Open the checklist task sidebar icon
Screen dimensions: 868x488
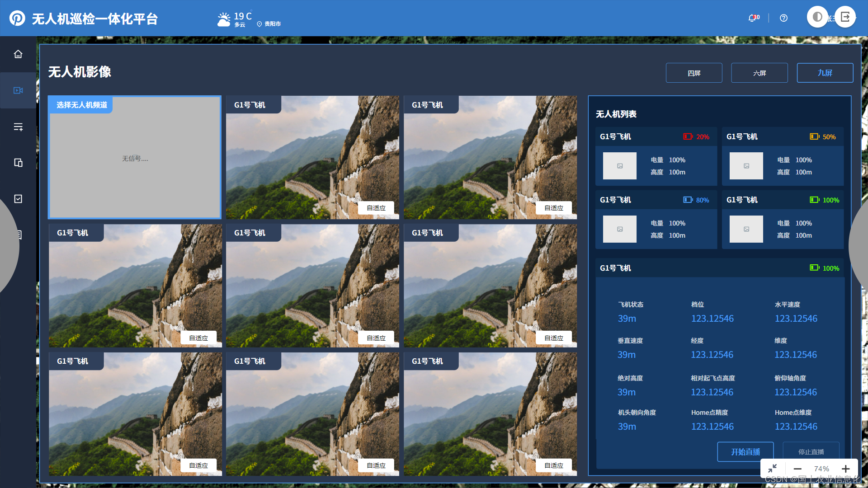[18, 199]
